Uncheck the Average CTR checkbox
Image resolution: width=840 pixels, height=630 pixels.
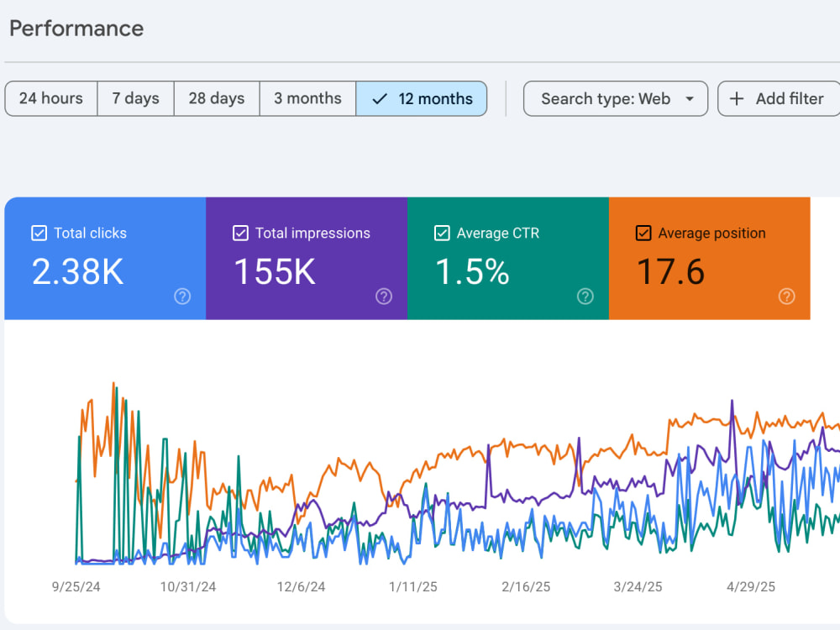[442, 233]
